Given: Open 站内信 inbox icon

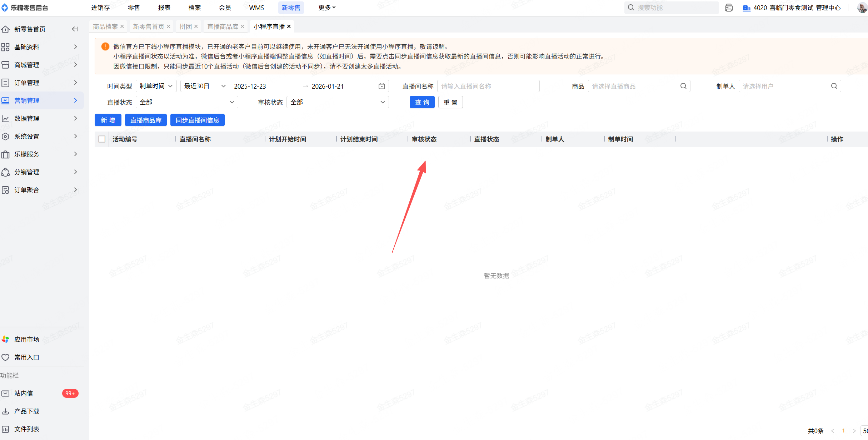Looking at the screenshot, I should (x=6, y=393).
